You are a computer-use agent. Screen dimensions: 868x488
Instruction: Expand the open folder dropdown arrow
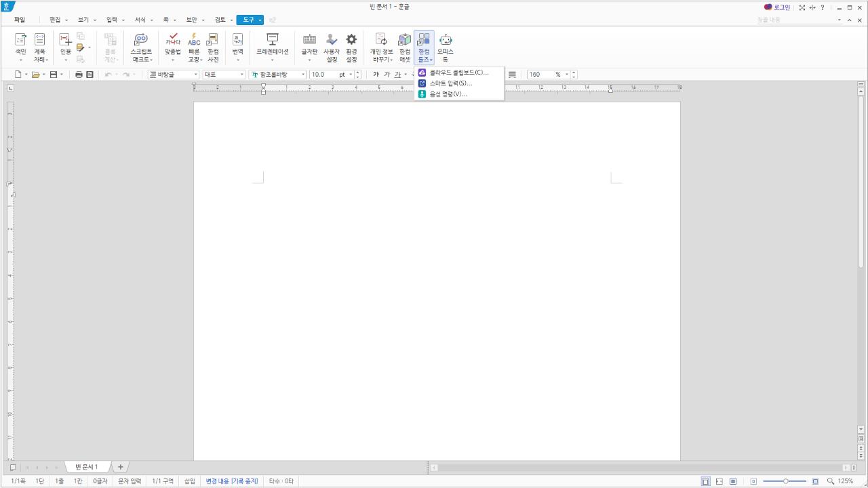[44, 75]
